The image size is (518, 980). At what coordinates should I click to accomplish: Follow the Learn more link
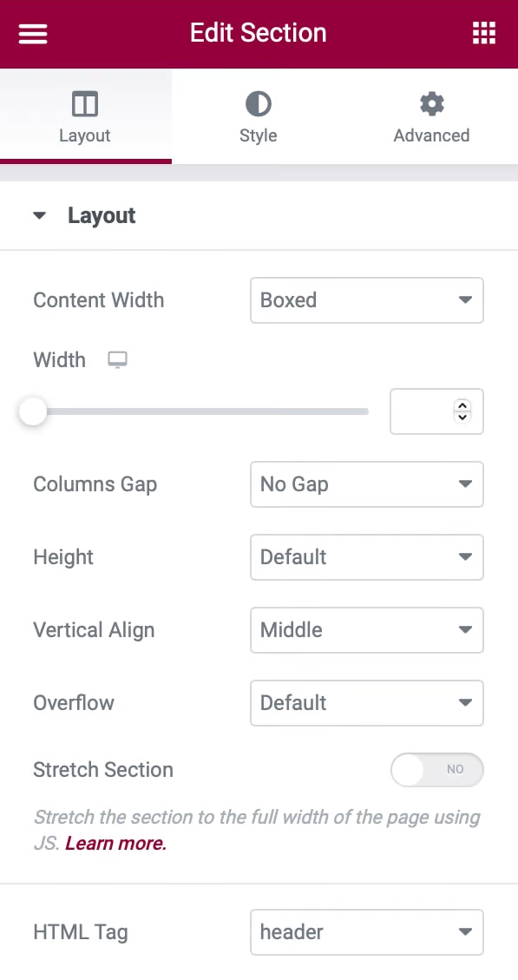[115, 844]
